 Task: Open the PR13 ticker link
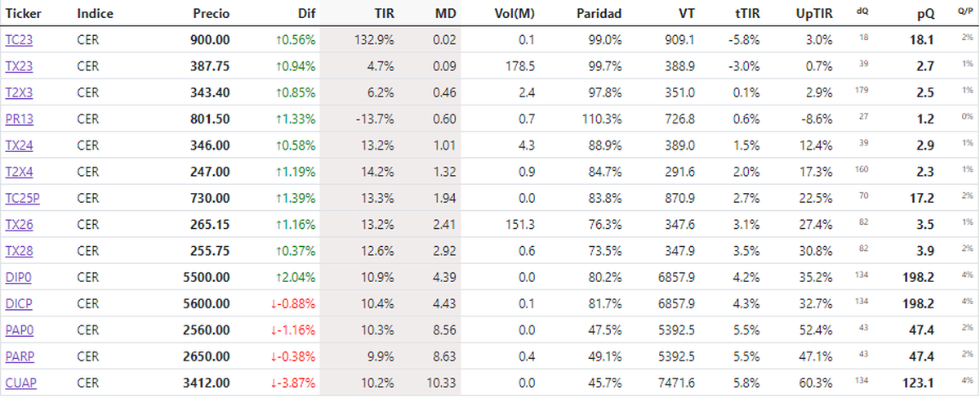pyautogui.click(x=19, y=119)
